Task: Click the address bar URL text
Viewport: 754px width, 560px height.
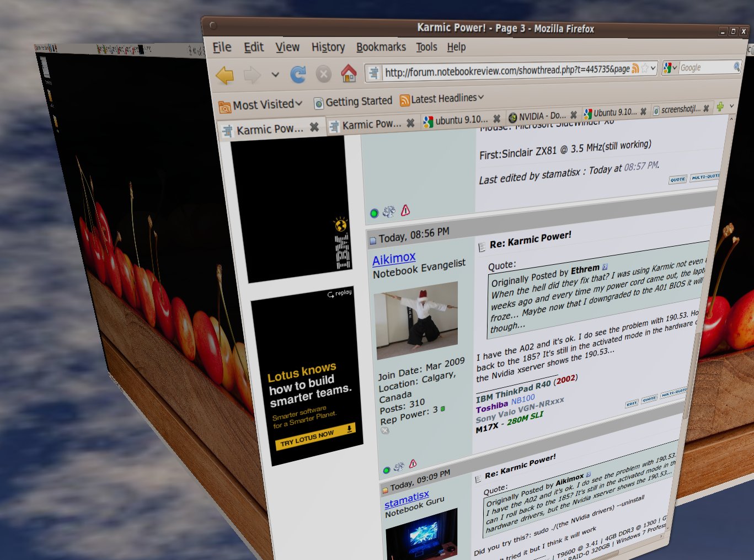Action: [507, 71]
